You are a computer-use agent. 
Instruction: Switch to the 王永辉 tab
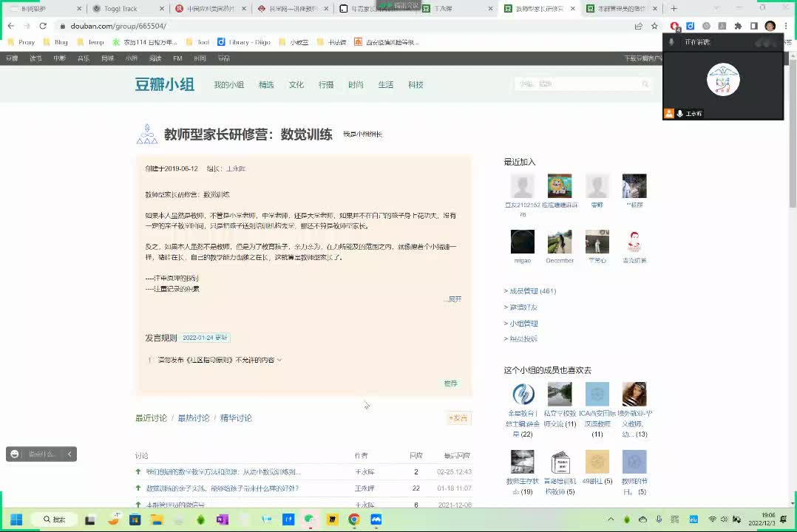[442, 9]
